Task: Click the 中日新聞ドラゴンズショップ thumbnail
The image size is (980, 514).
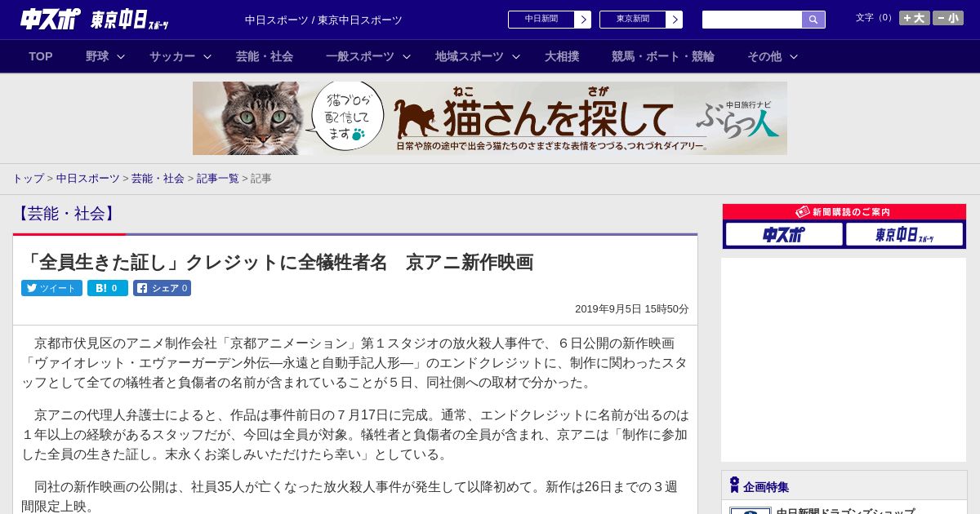Action: pyautogui.click(x=751, y=511)
